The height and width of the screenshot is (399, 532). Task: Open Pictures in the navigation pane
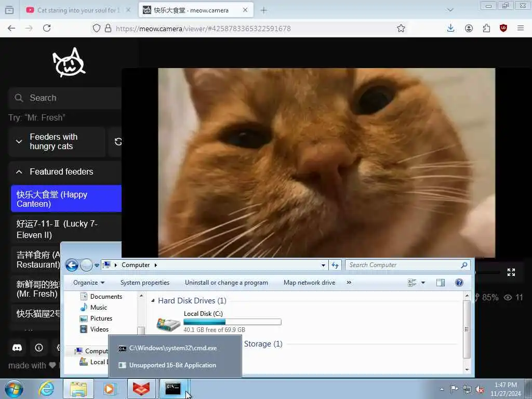tap(96, 318)
